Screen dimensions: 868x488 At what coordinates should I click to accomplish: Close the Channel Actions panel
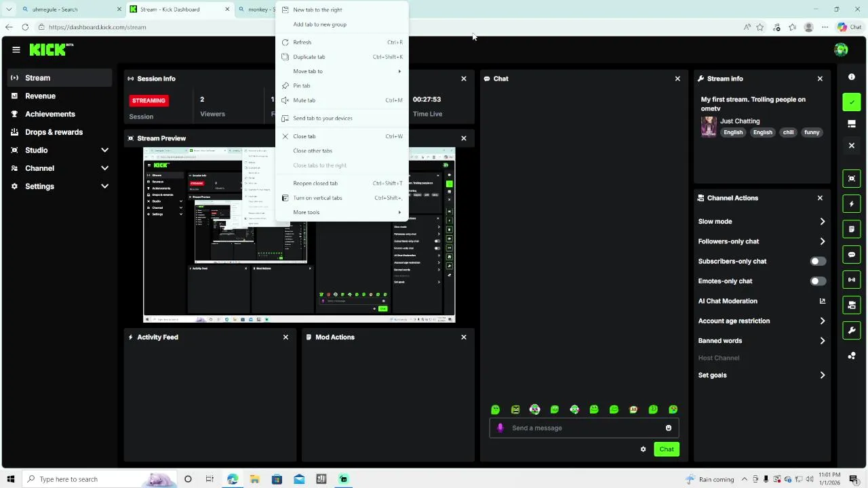[x=820, y=198]
